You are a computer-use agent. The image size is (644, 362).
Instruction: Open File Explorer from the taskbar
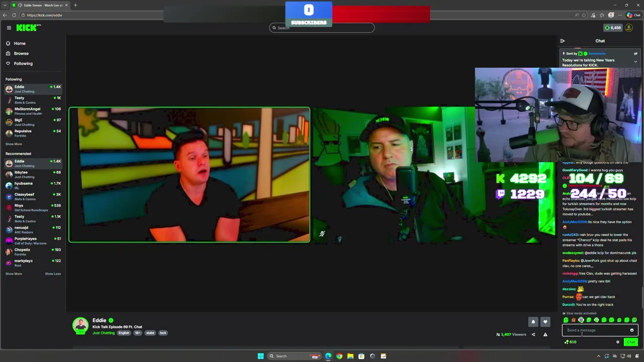point(350,356)
